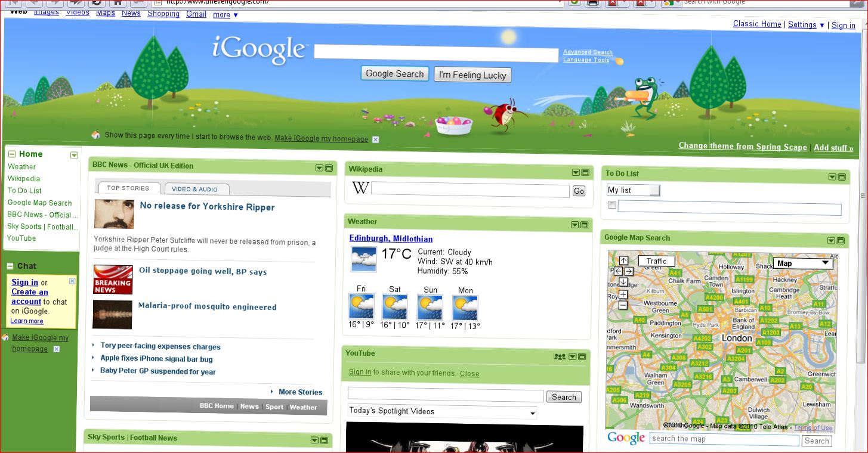Click the YouTube gadget share-with-friends icon
868x453 pixels.
click(x=560, y=356)
